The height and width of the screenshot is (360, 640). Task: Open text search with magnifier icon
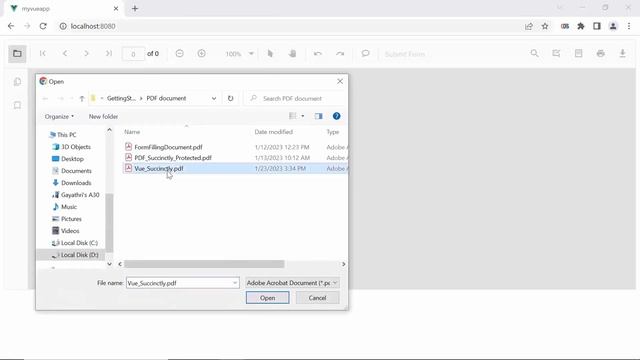pos(534,53)
